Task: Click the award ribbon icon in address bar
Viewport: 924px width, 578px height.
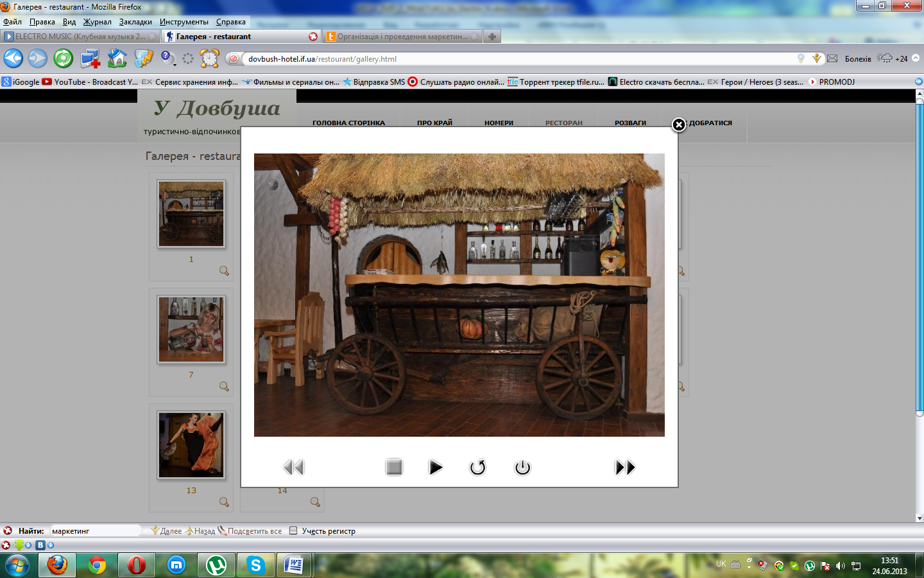Action: [801, 58]
